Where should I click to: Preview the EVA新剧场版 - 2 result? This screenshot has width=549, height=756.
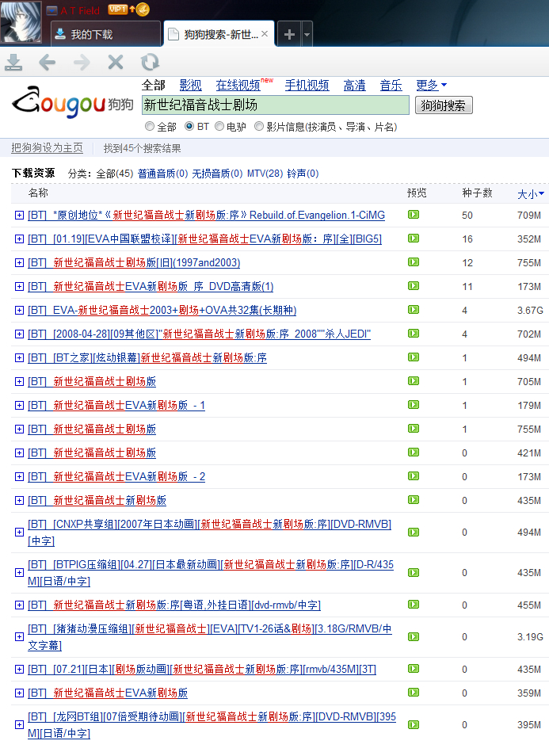414,476
